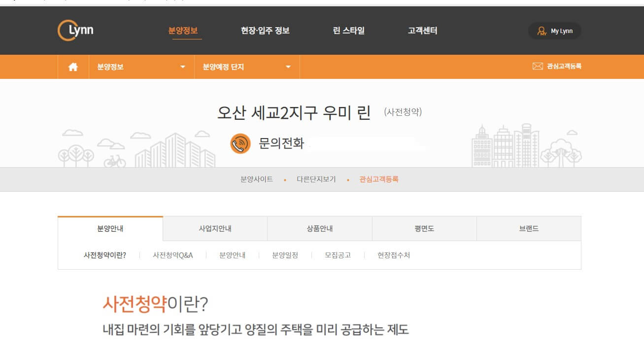Click the home icon in the orange bar
The width and height of the screenshot is (644, 354).
73,67
